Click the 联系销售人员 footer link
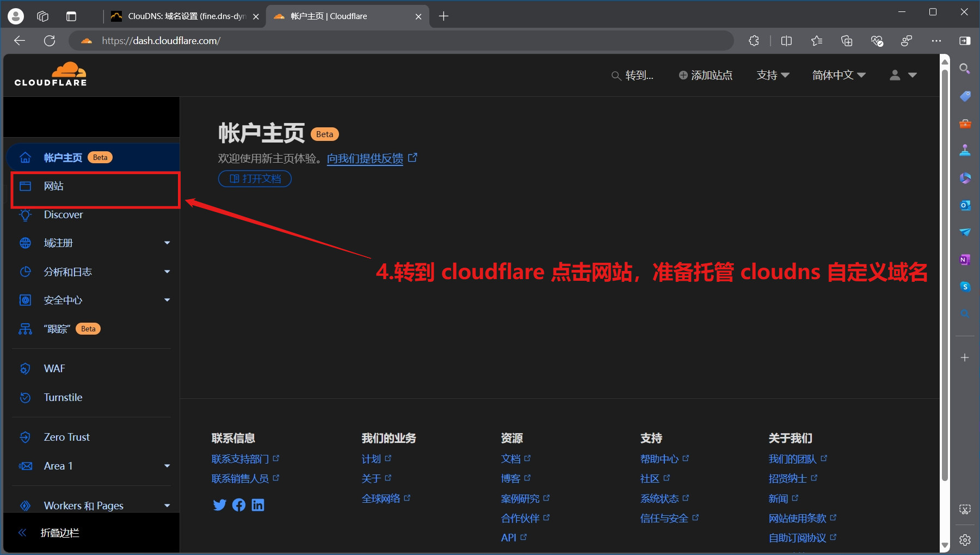 tap(240, 478)
